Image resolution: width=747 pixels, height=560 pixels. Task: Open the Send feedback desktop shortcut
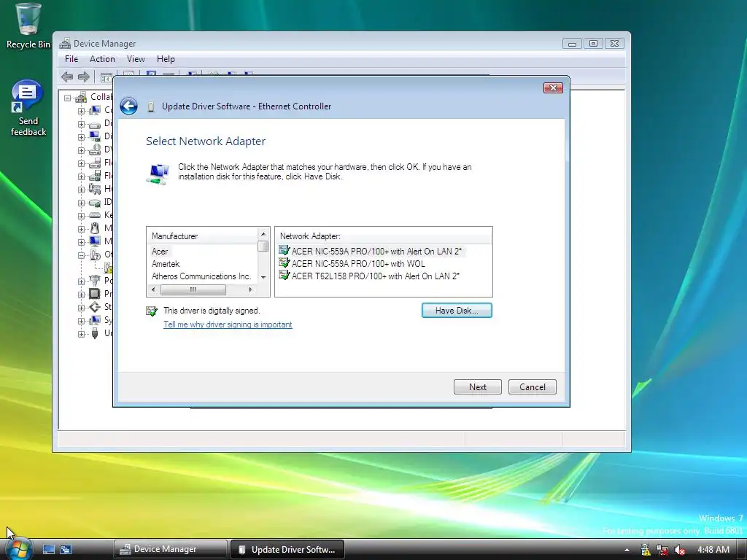click(28, 109)
